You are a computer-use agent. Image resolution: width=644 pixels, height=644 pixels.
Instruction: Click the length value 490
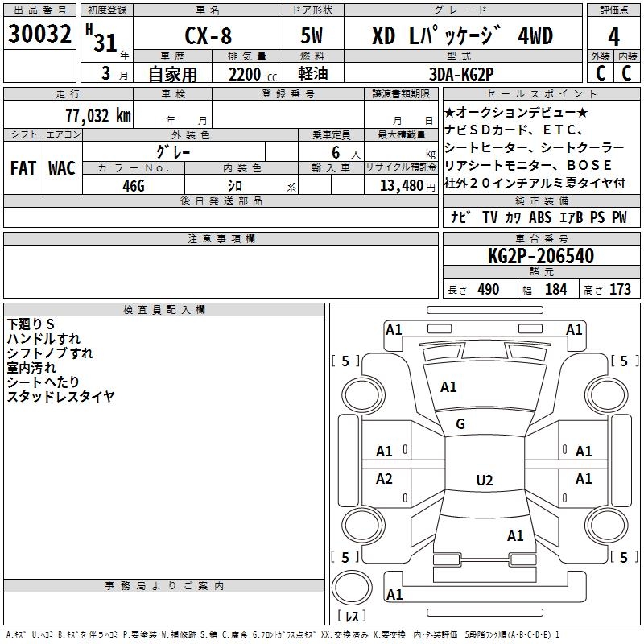click(489, 289)
